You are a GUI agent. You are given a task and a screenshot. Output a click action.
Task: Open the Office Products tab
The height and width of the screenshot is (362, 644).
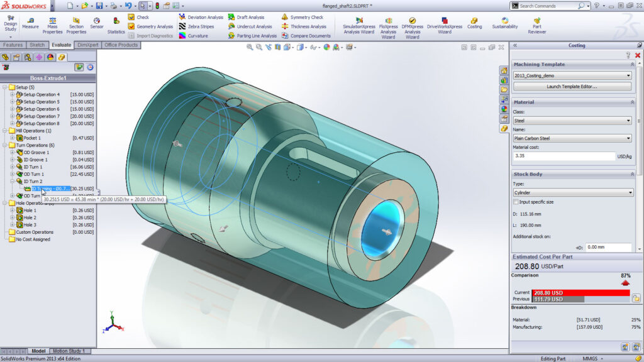[121, 45]
